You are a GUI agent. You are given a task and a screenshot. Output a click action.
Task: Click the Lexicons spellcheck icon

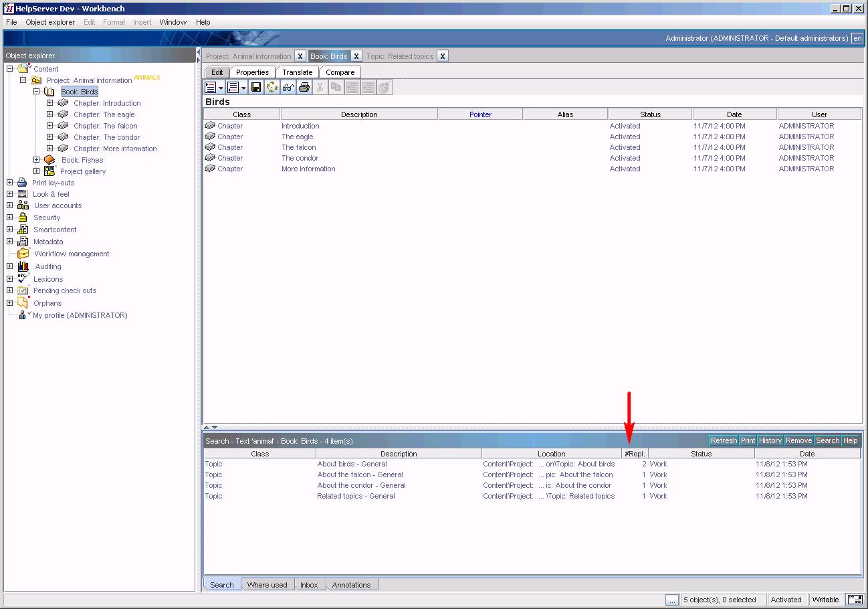point(23,278)
